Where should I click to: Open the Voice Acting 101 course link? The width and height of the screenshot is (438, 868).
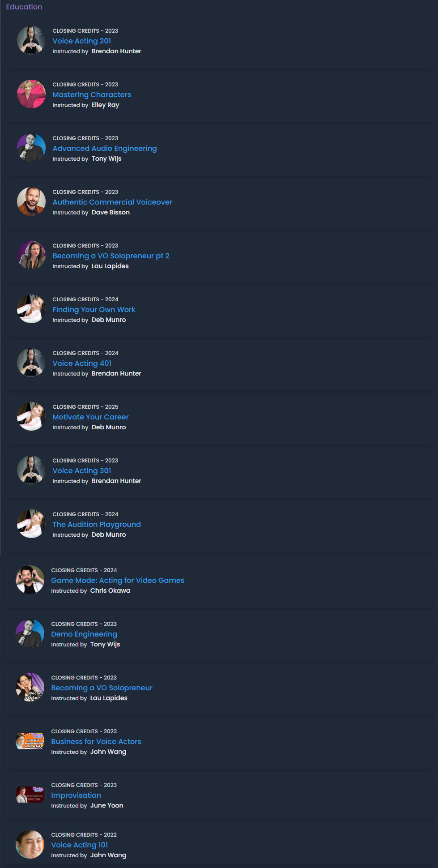[x=79, y=845]
